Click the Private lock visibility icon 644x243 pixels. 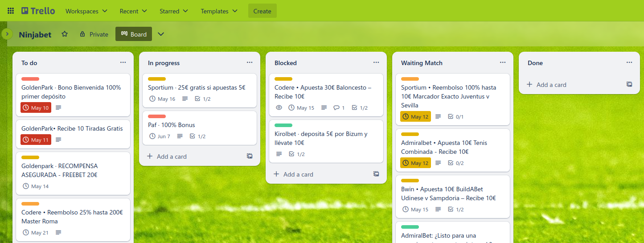point(82,34)
